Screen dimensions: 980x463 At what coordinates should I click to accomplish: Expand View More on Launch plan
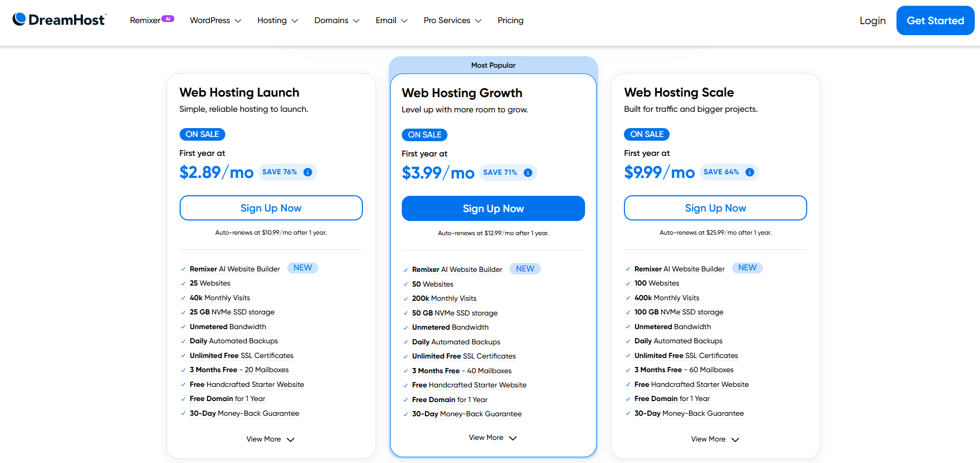pyautogui.click(x=270, y=439)
